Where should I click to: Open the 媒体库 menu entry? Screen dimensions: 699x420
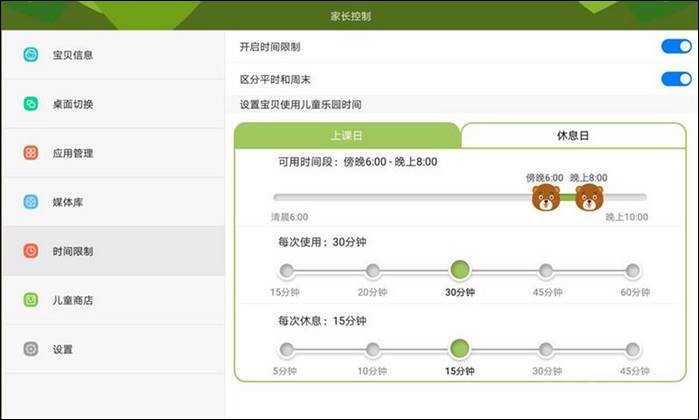(114, 202)
